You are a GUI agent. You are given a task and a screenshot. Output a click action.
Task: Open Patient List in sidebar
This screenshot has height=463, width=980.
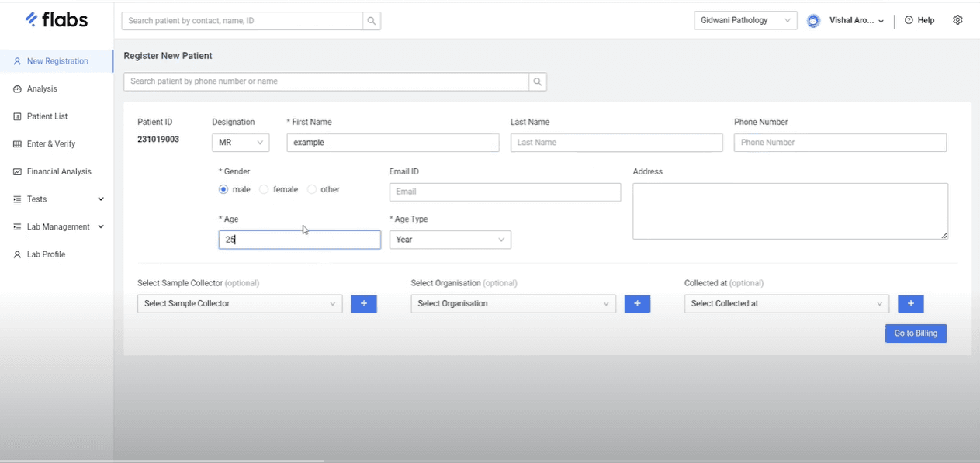(x=47, y=116)
